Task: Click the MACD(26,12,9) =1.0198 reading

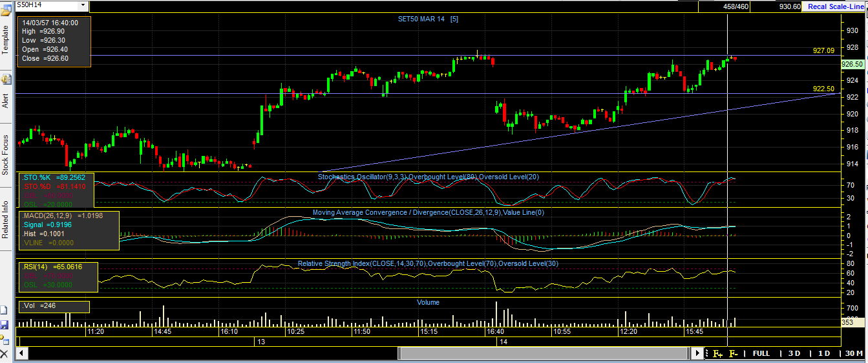Action: [61, 215]
